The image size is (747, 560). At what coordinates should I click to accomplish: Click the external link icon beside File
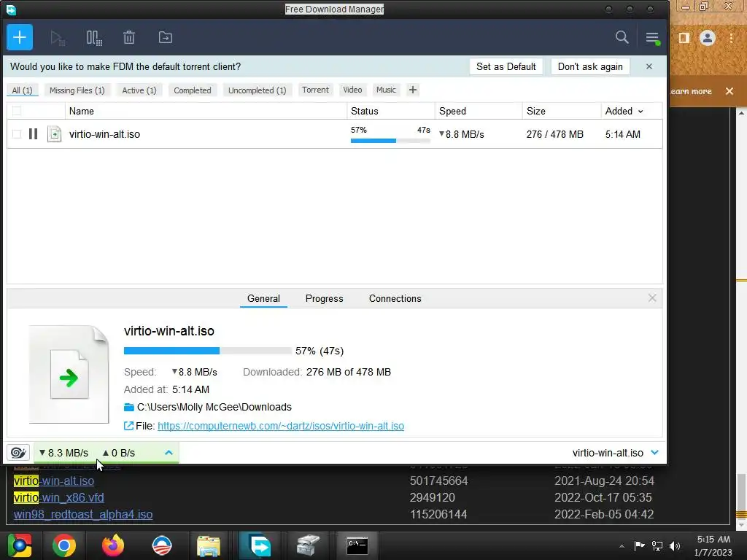click(128, 426)
